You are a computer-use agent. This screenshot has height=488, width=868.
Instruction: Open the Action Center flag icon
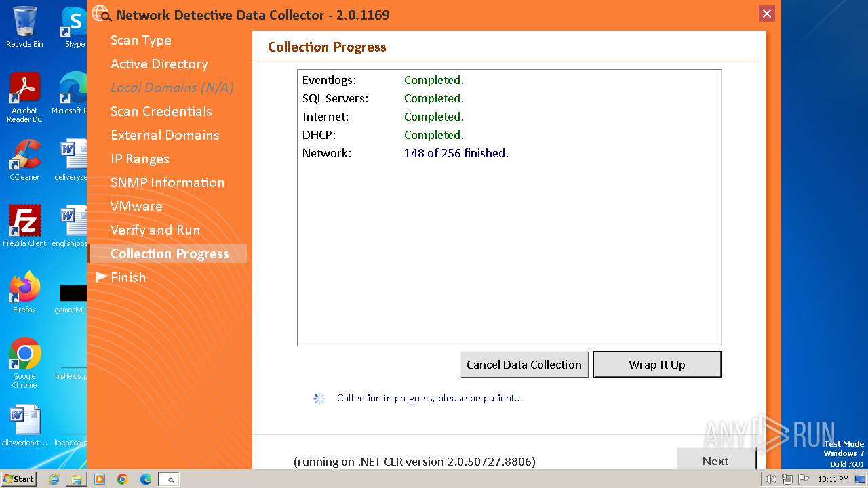point(802,479)
